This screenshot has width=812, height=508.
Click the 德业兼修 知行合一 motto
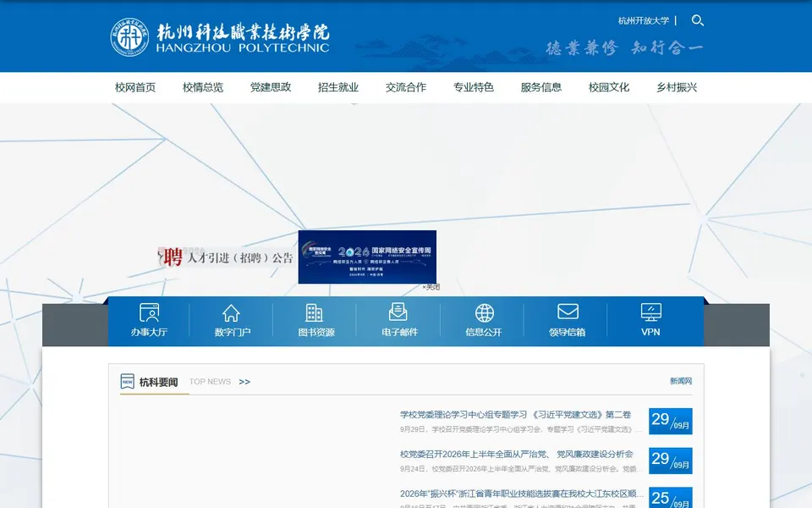624,48
